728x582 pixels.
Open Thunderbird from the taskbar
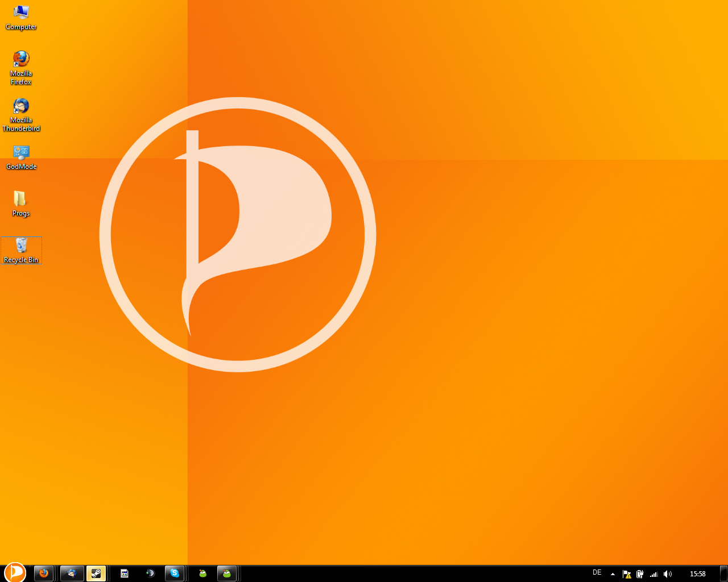coord(72,573)
